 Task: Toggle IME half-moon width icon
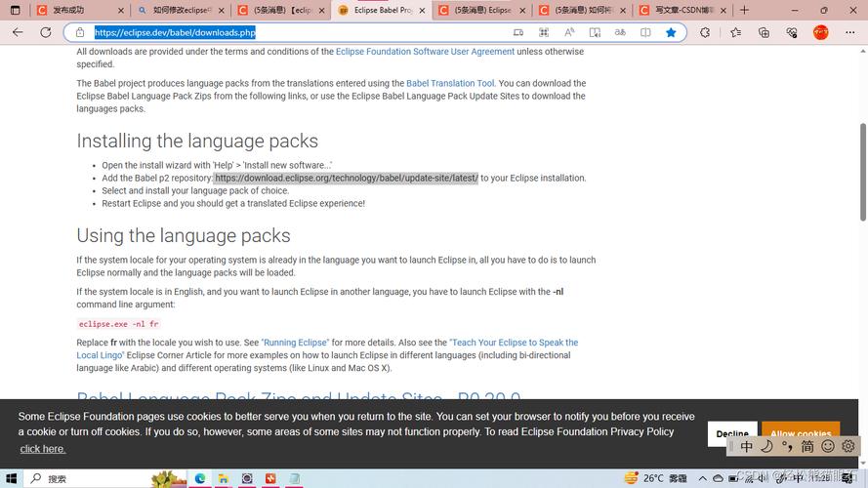766,446
